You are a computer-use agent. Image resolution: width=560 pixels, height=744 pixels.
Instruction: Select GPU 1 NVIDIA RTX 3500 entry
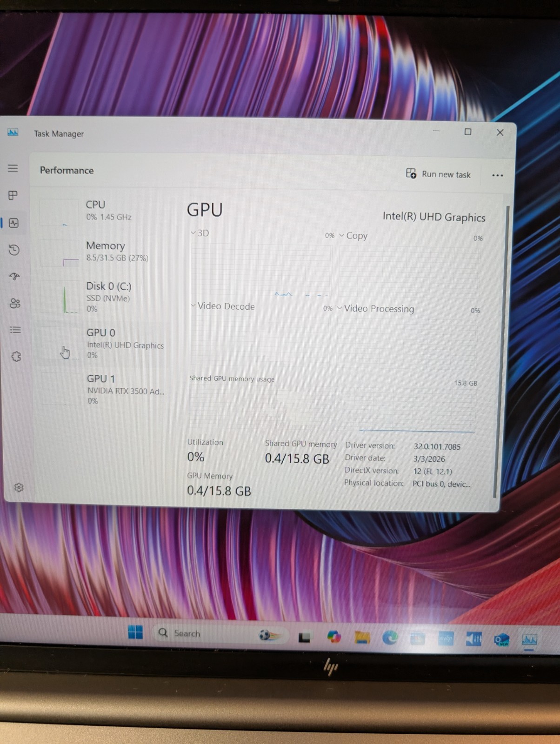(103, 389)
